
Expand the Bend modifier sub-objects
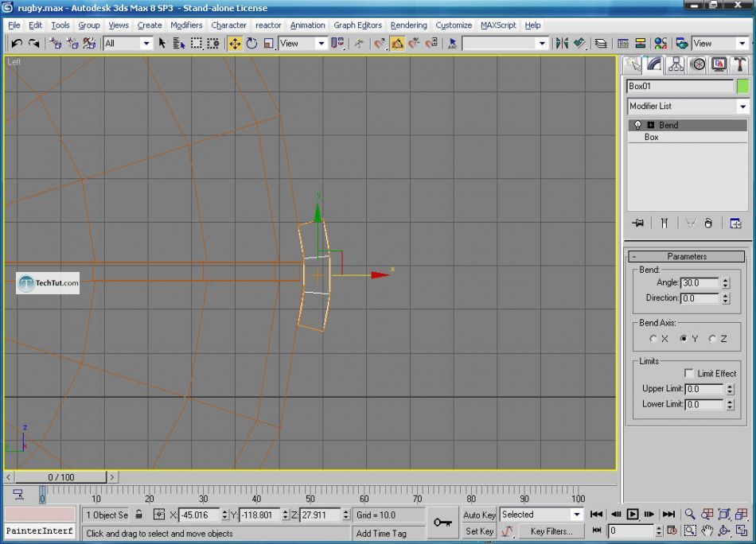(651, 126)
